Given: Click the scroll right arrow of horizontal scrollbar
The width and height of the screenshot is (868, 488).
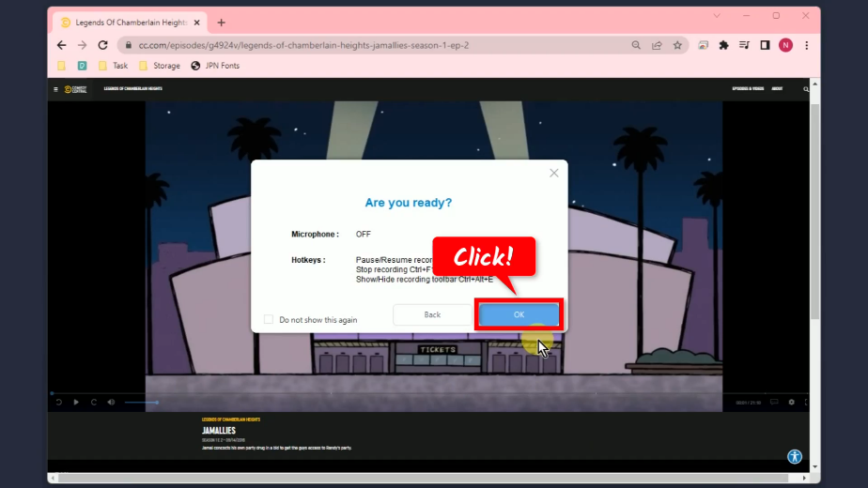Looking at the screenshot, I should tap(804, 478).
